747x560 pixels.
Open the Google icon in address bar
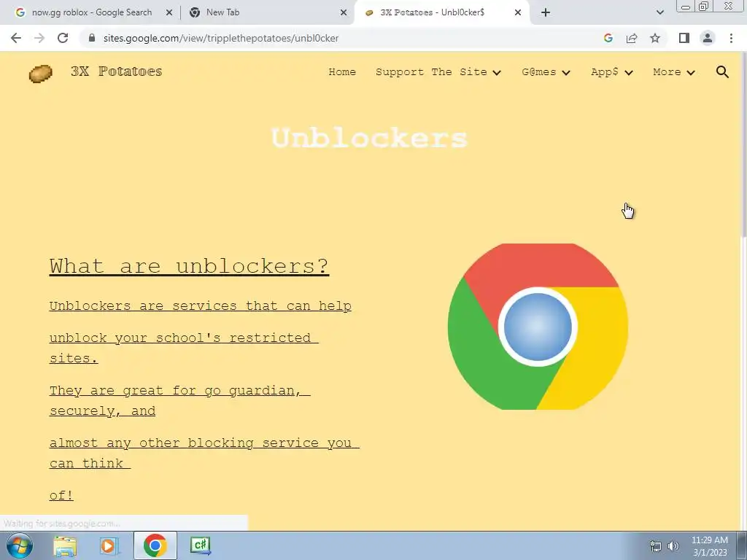[608, 38]
